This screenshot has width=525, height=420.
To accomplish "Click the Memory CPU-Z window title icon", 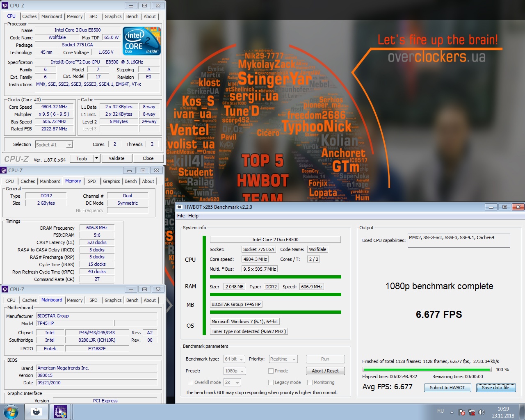I will pos(3,170).
